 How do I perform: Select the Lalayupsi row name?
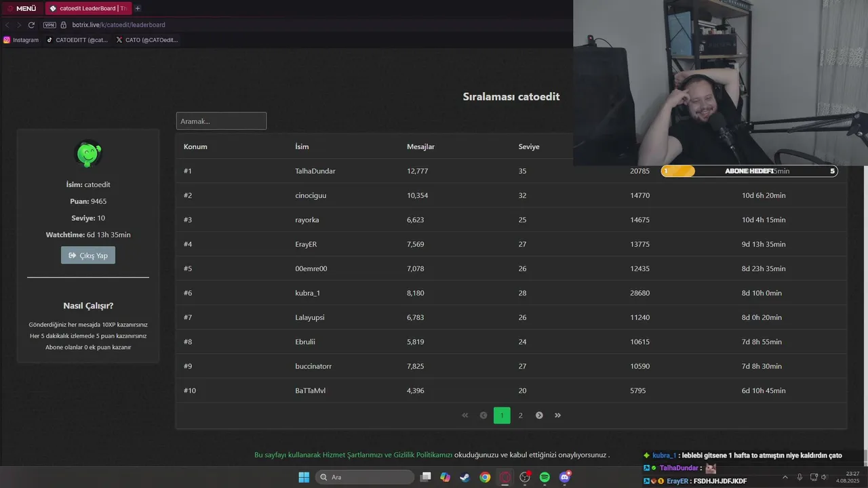[x=310, y=317]
